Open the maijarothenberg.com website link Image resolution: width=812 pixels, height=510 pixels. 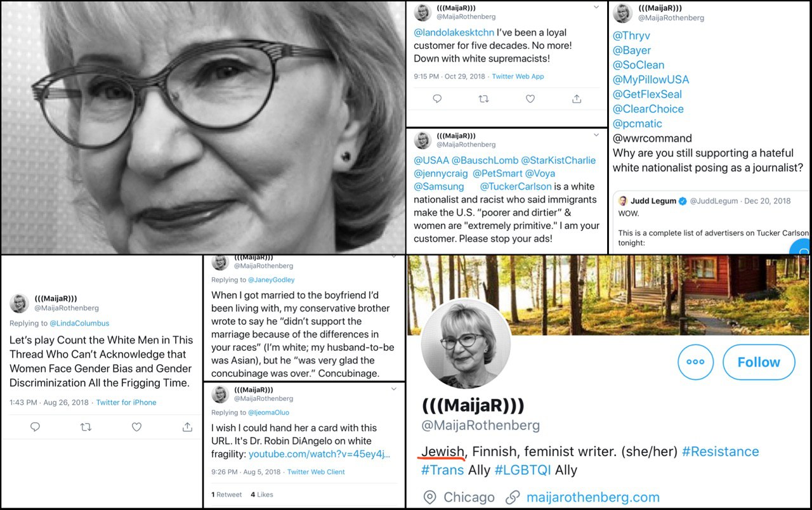point(593,497)
